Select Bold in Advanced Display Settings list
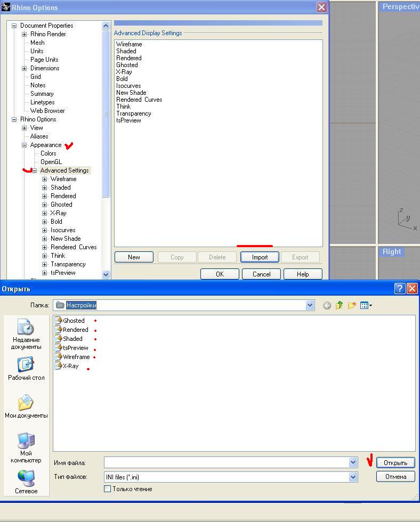 pos(122,79)
